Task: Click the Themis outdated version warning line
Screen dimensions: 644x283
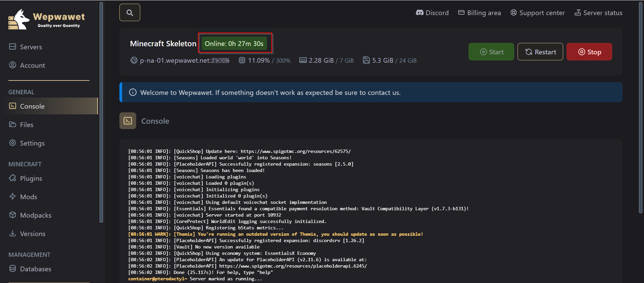Action: click(276, 234)
